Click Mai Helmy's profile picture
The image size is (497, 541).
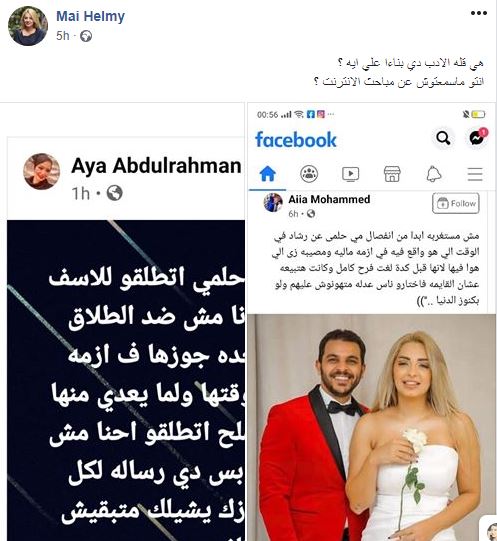(x=28, y=26)
